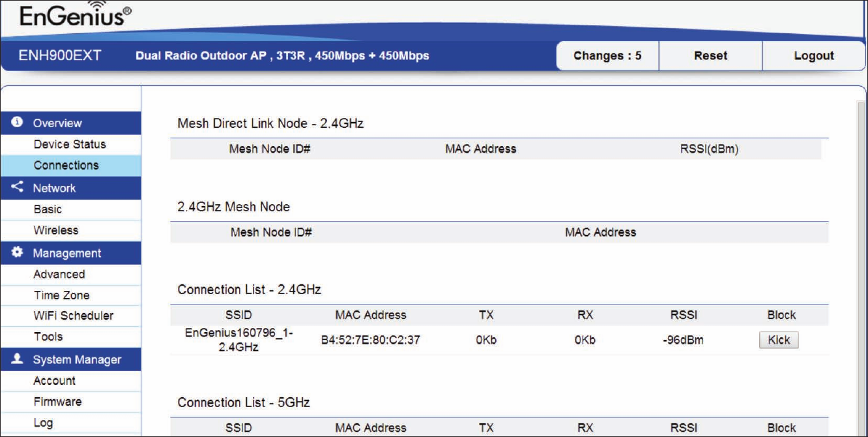Click the Connection List - 2.4GHz heading
Screen dimensions: 868x437
click(249, 289)
